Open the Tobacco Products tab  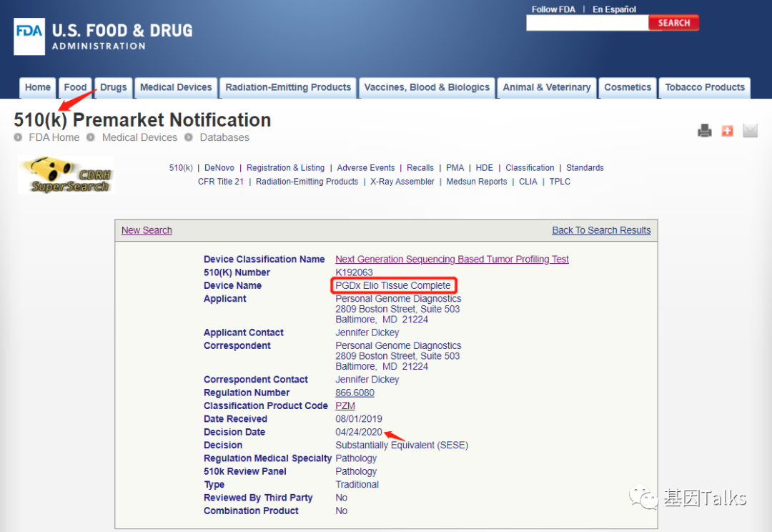tap(704, 87)
